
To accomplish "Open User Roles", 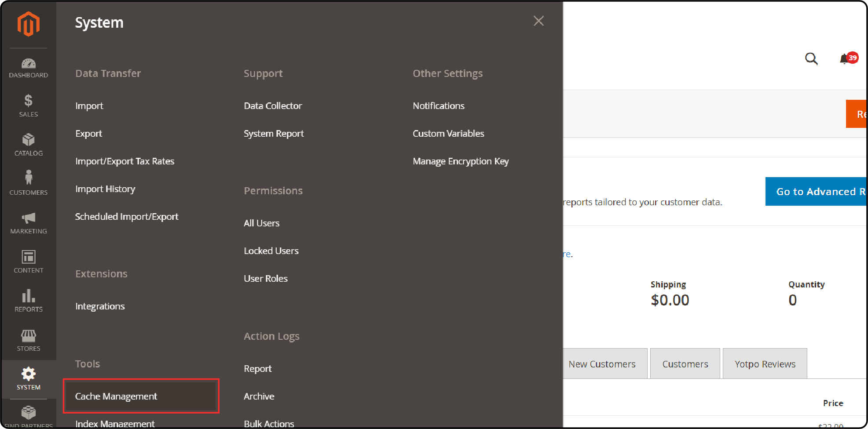I will click(266, 279).
